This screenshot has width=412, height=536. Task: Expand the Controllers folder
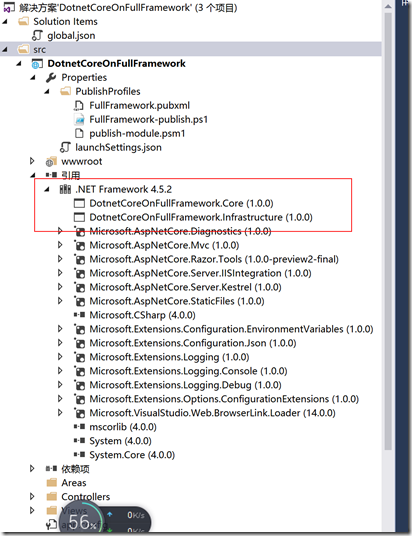(32, 496)
